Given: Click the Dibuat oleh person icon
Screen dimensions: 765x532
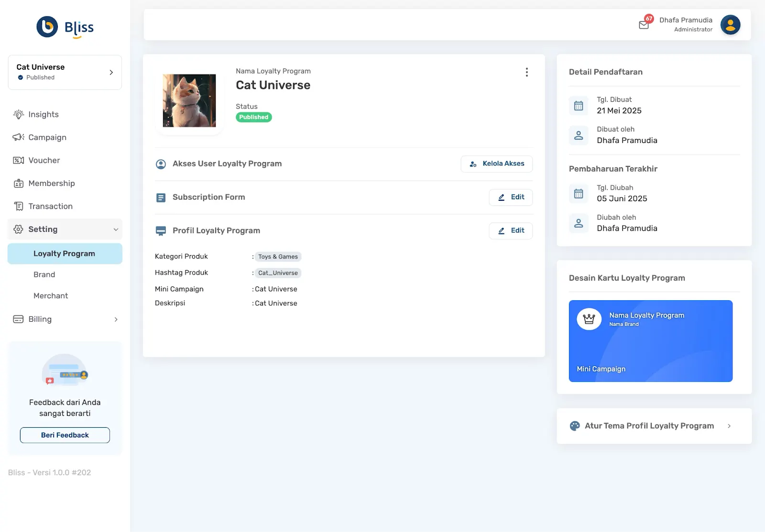Looking at the screenshot, I should pos(579,135).
